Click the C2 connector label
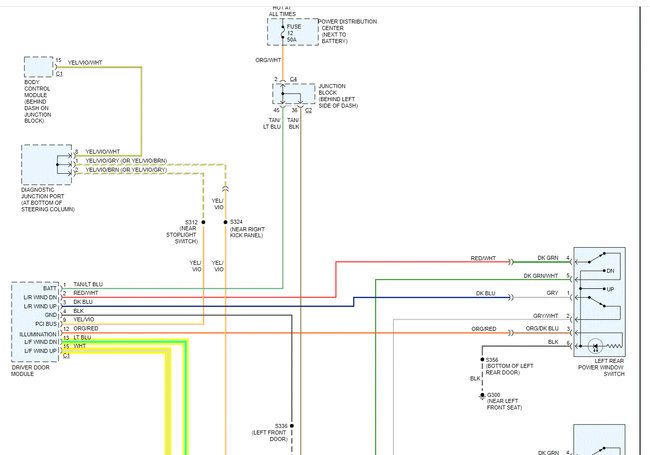This screenshot has width=650, height=455. (308, 110)
